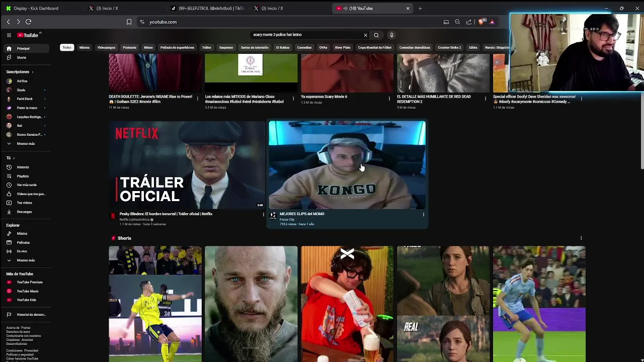Select the Música filter chip
This screenshot has width=644, height=362.
tap(85, 47)
